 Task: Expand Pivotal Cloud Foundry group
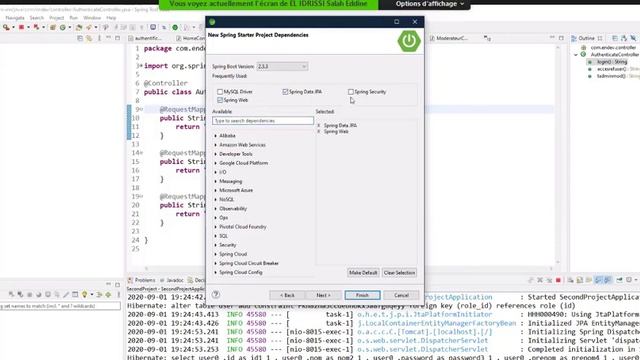[216, 227]
